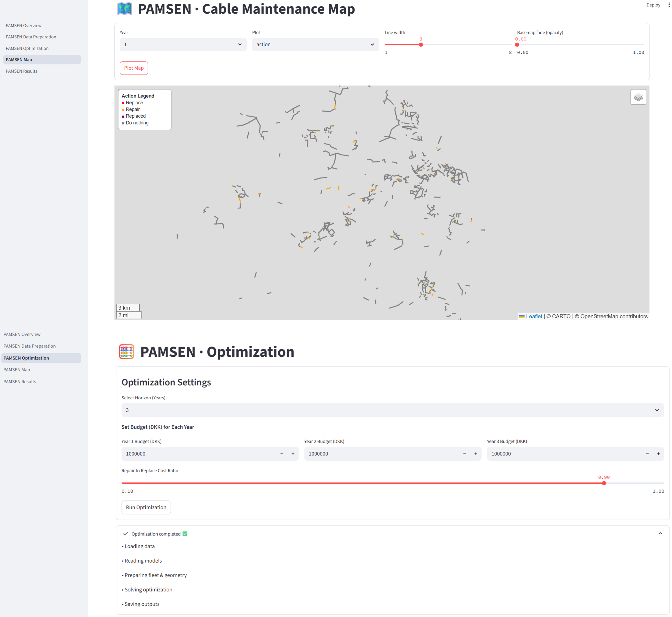Open the Plot dropdown showing action
This screenshot has height=617, width=672.
(x=315, y=44)
